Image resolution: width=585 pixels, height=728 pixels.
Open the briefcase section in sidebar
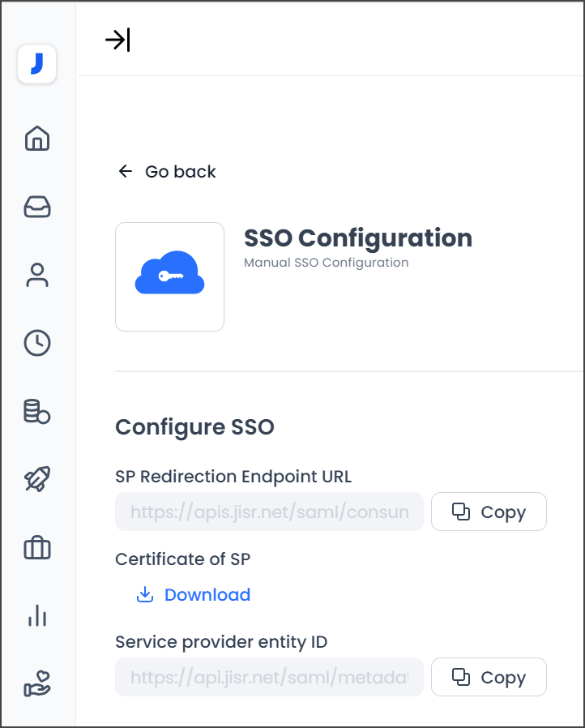pos(36,547)
